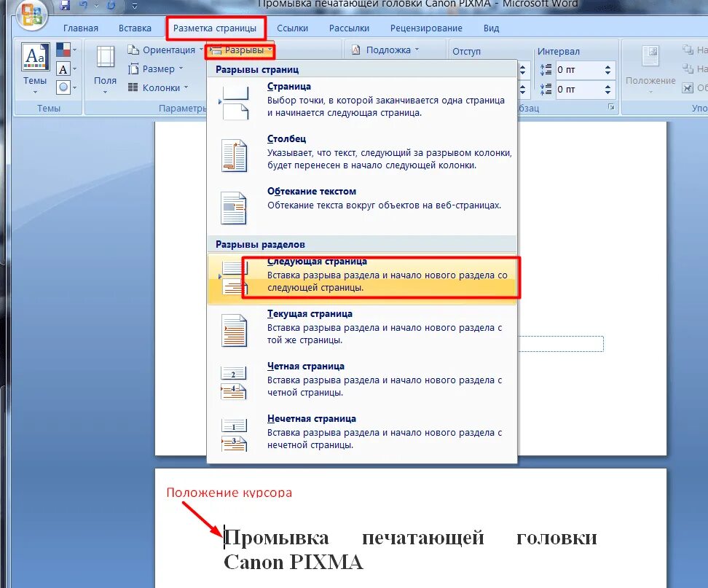This screenshot has width=708, height=588.
Task: Open theme fonts dropdown
Action: (66, 69)
